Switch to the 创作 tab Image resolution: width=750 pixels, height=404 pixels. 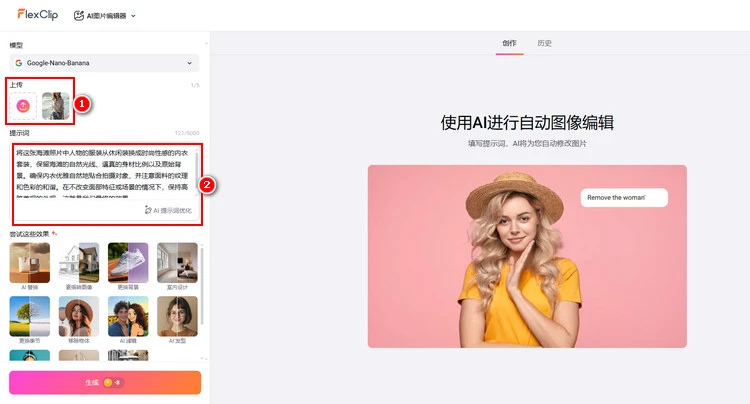[509, 43]
